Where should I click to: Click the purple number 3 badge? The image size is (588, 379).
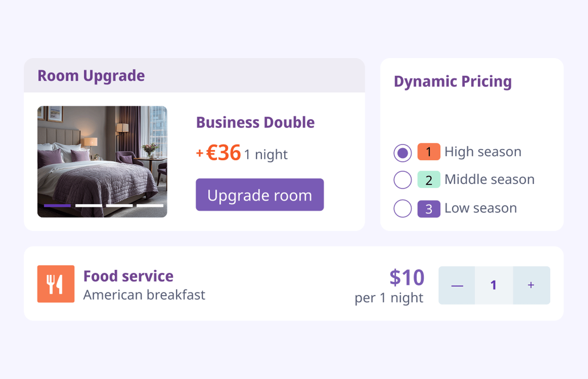point(429,209)
